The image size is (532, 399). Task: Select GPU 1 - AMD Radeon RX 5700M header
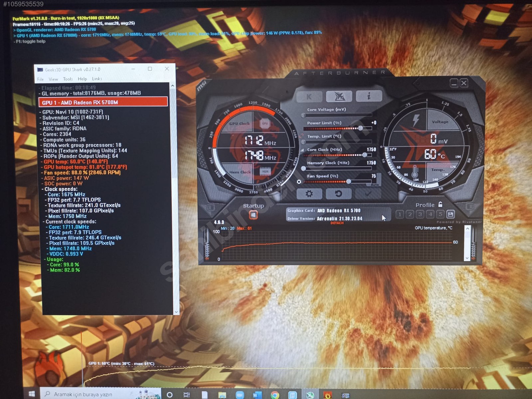(x=103, y=102)
